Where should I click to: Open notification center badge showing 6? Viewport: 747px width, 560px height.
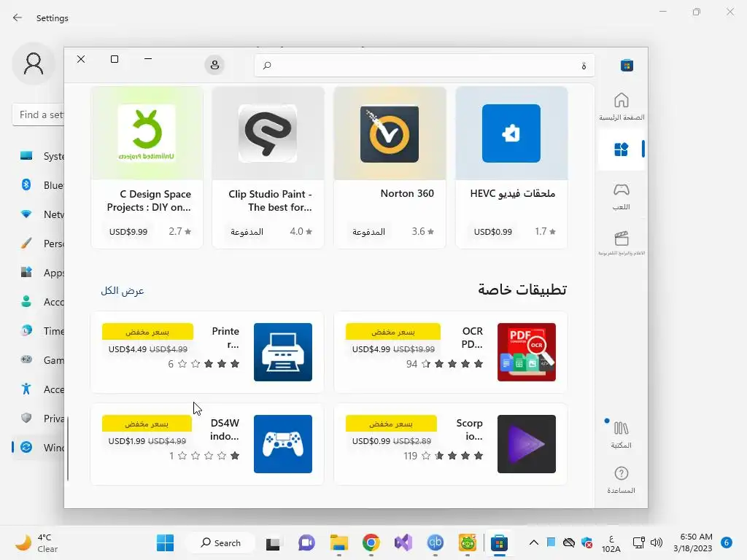click(x=727, y=542)
